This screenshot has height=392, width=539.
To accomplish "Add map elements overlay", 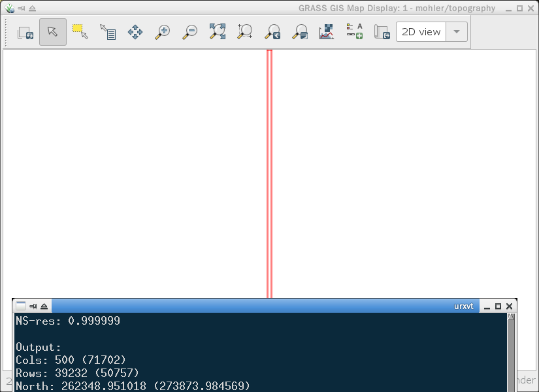I will click(x=354, y=32).
